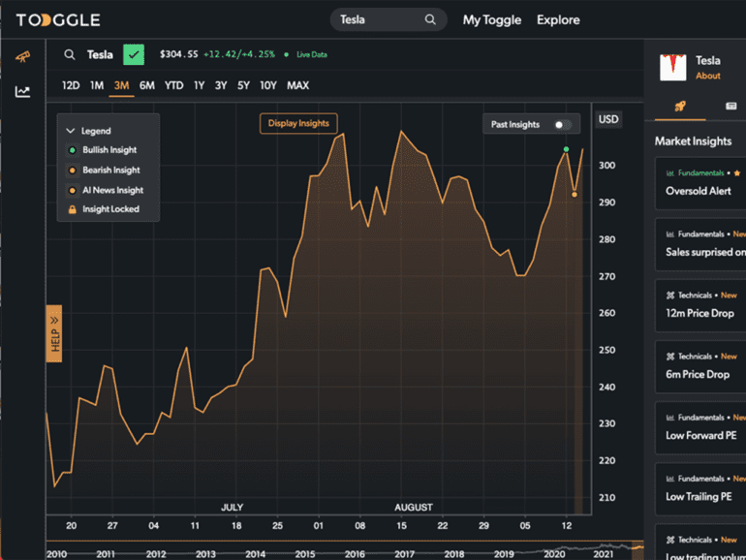Click the green Live Data indicator dot
This screenshot has height=560, width=746.
(287, 54)
